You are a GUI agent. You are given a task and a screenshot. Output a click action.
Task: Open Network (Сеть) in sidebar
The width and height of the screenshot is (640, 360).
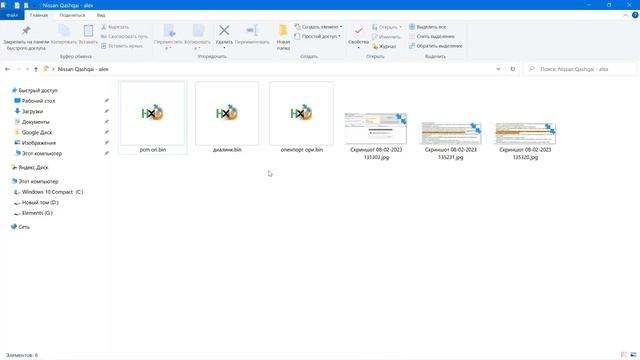click(20, 227)
